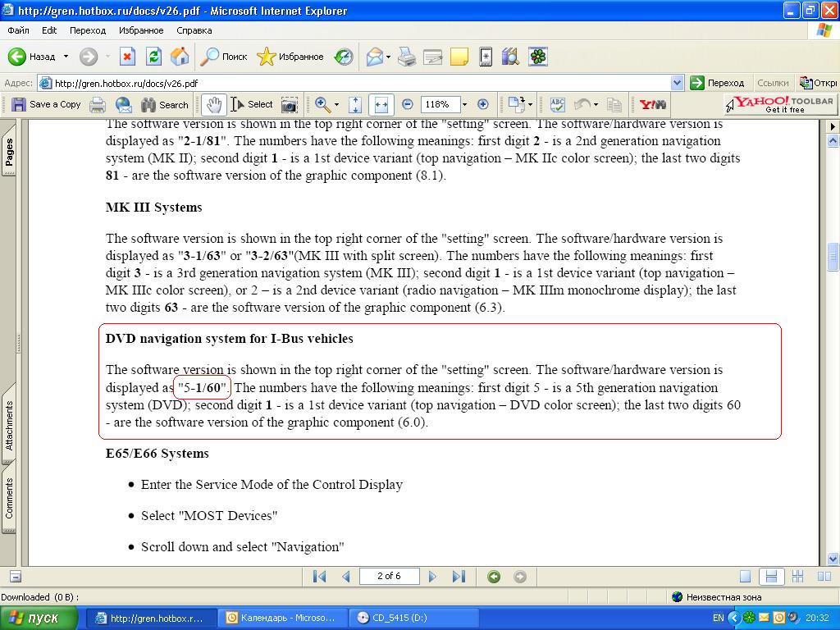Click the vertical scrollbar thumb
Viewport: 840px width, 630px height.
833,257
